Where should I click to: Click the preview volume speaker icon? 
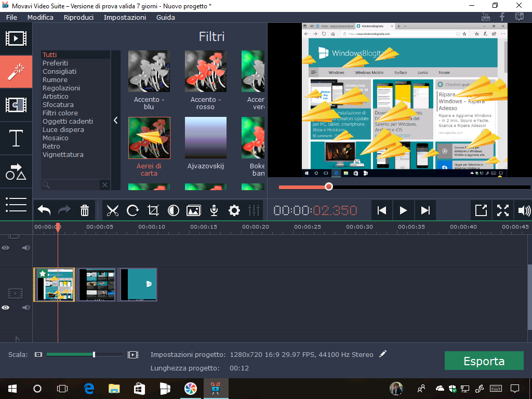tap(524, 210)
